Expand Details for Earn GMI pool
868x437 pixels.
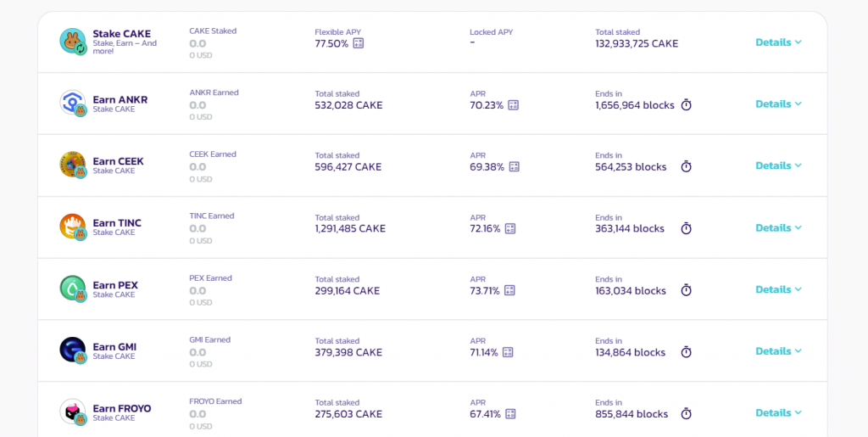click(778, 351)
